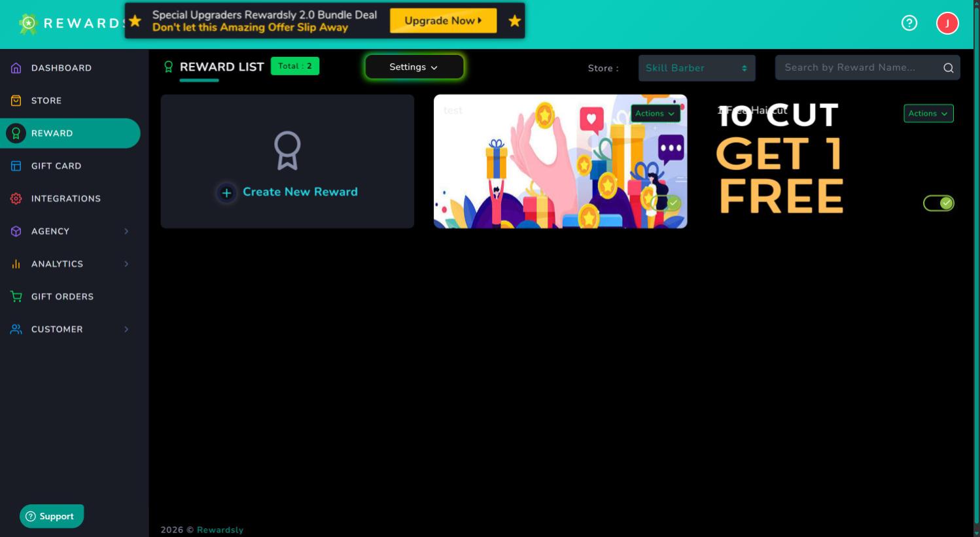The height and width of the screenshot is (537, 980).
Task: Open the Support button
Action: [x=52, y=516]
